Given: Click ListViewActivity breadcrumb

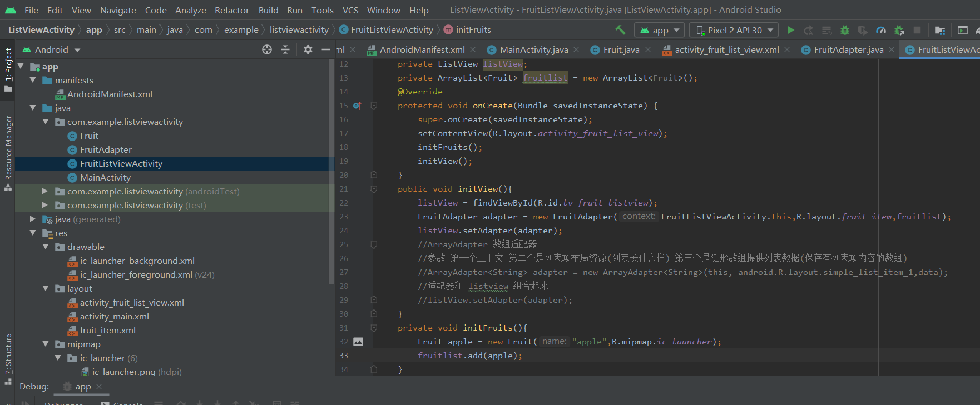Looking at the screenshot, I should 41,30.
